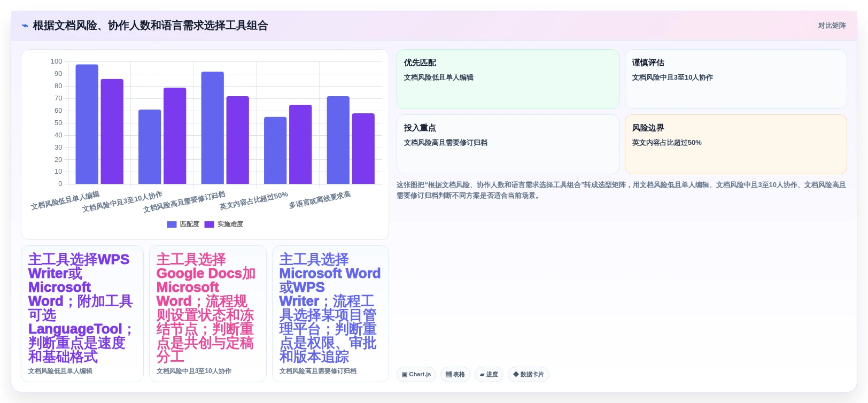Click the 投入重点 card heading
This screenshot has width=868, height=403.
click(x=420, y=128)
